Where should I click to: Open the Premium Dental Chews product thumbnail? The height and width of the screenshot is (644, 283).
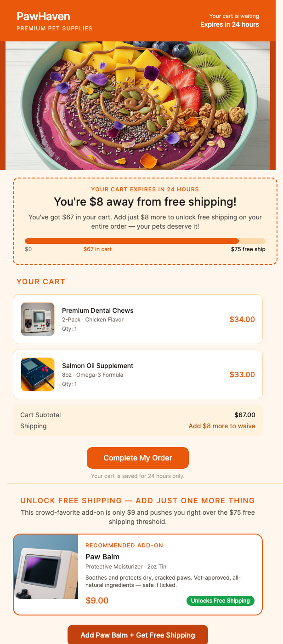pos(38,319)
